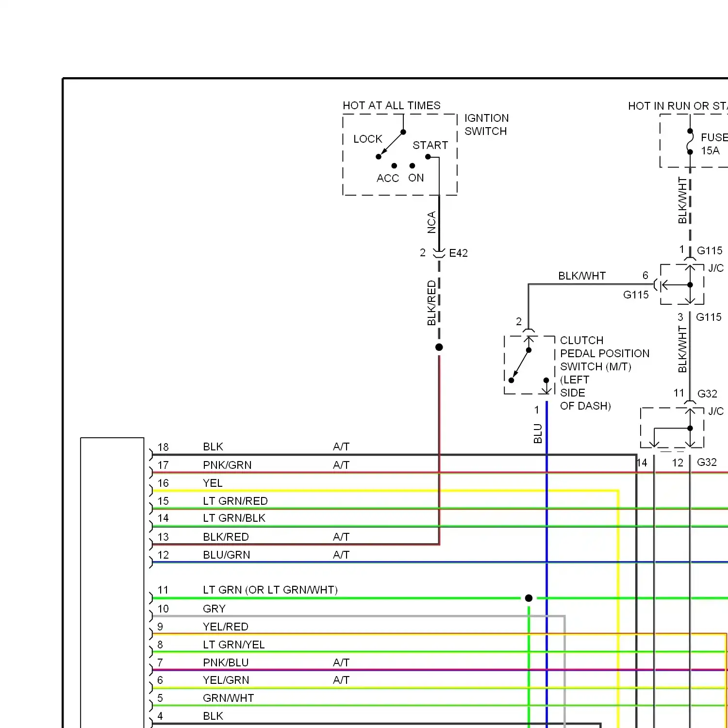This screenshot has height=728, width=728.
Task: Click the "GRN/WHT" label on pin 5
Action: click(x=229, y=698)
